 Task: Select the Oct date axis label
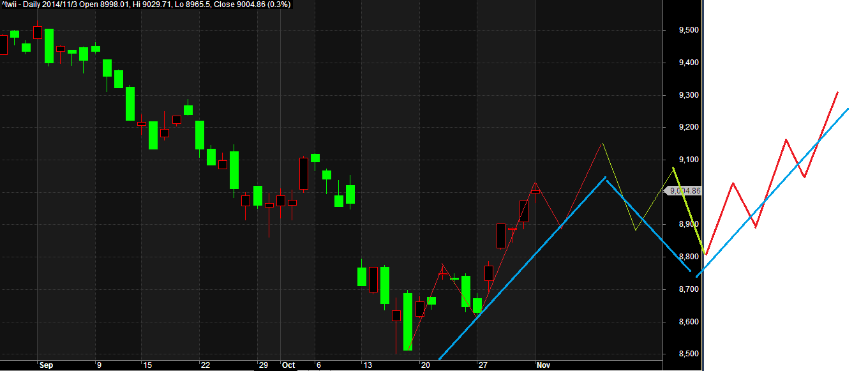(288, 365)
